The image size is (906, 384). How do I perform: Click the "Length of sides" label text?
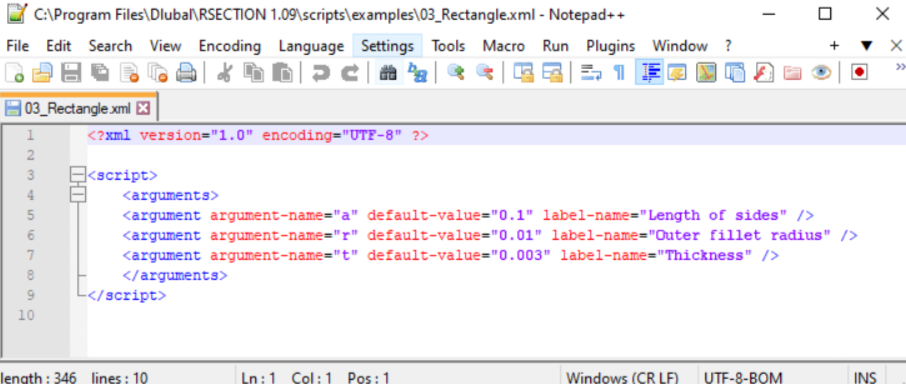coord(717,215)
